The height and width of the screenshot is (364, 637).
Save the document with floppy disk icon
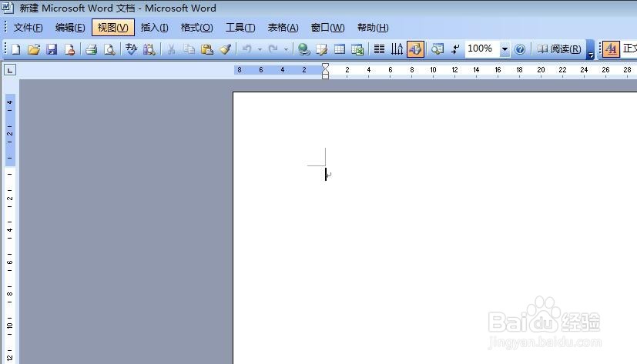coord(52,49)
